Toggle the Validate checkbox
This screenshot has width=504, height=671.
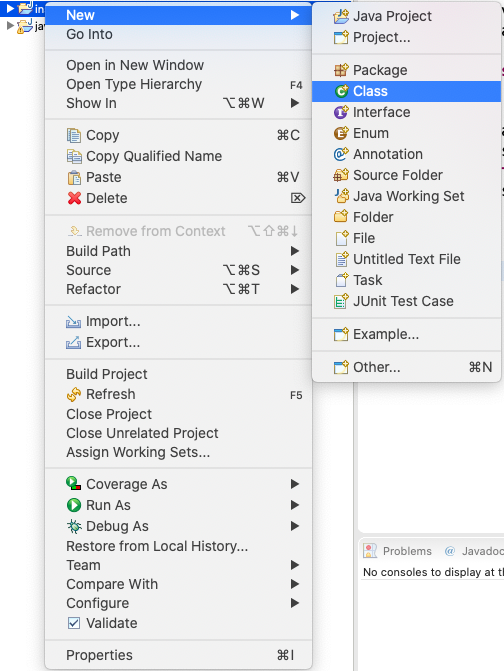pyautogui.click(x=74, y=623)
